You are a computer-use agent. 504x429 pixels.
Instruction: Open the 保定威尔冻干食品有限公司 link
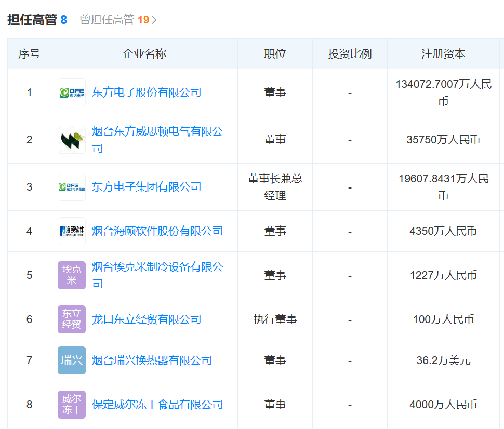tap(157, 404)
